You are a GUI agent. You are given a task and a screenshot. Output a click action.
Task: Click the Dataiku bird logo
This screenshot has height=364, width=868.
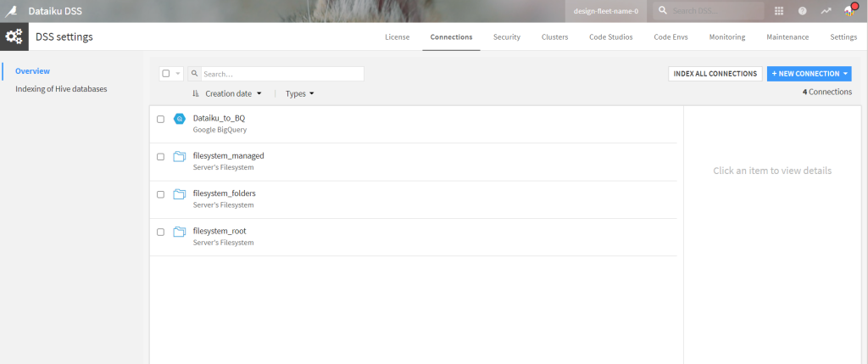pos(12,11)
